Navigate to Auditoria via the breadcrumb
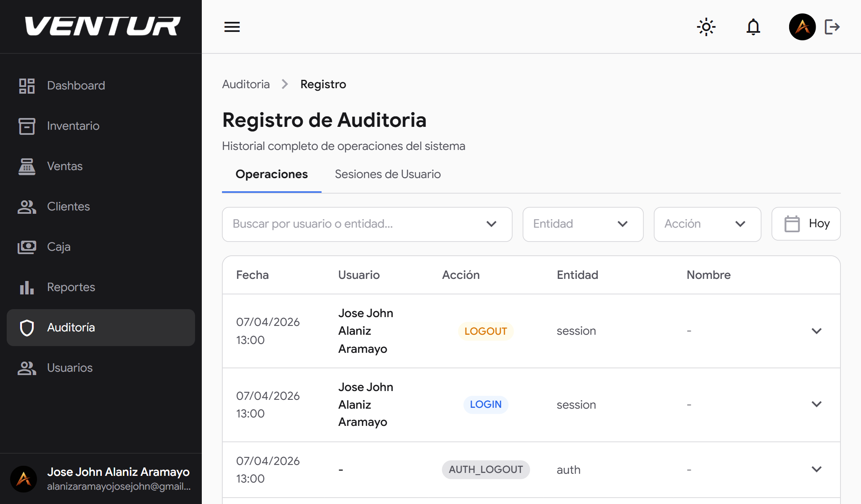This screenshot has height=504, width=861. 246,84
